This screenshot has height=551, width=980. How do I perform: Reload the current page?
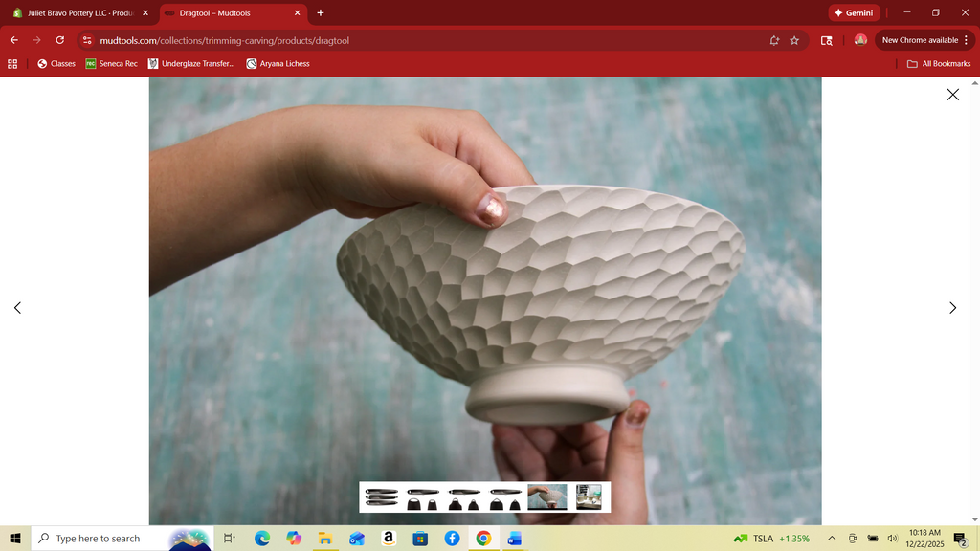coord(60,40)
